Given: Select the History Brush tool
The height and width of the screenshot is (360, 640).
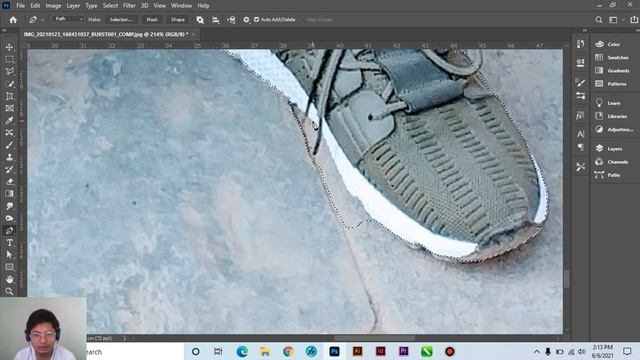Looking at the screenshot, I should point(9,169).
